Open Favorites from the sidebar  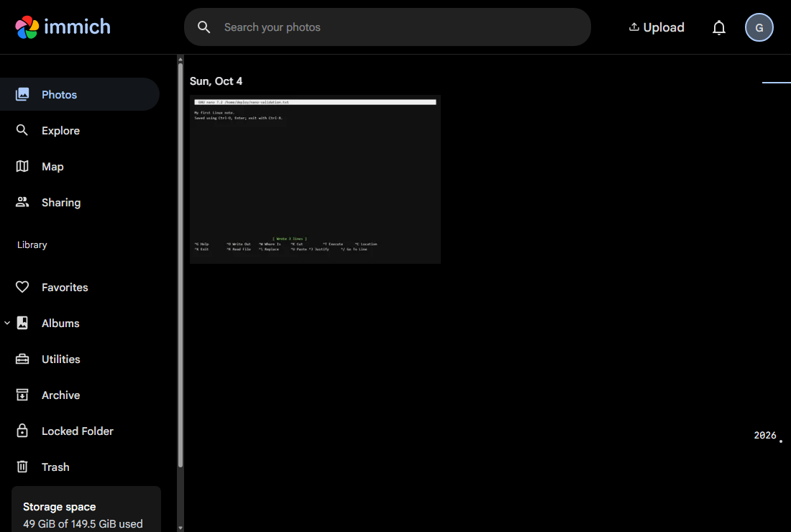(x=80, y=287)
